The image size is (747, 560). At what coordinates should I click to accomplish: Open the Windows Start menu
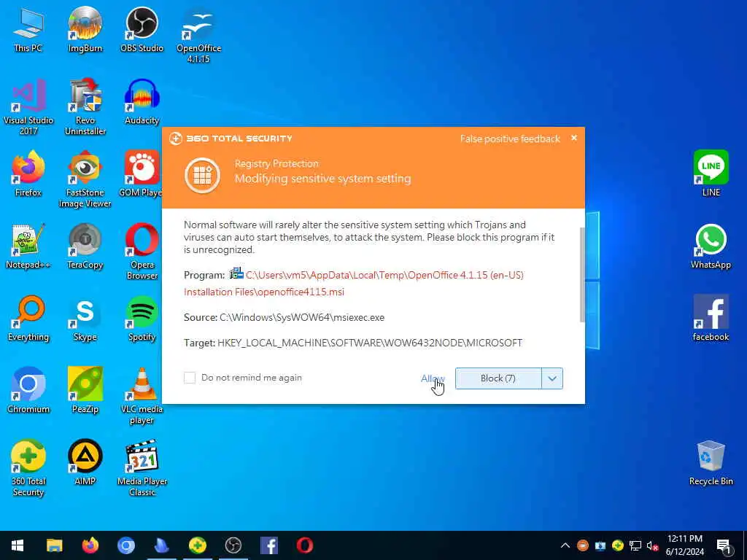18,545
